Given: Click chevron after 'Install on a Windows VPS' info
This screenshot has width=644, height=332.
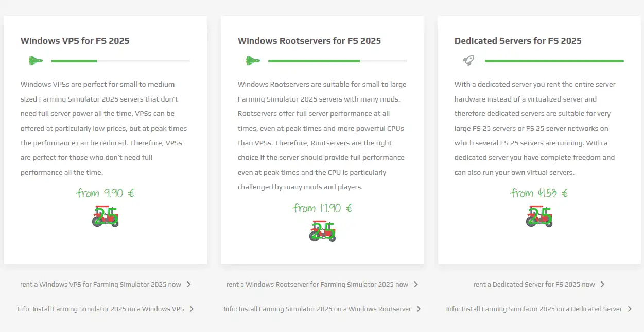Looking at the screenshot, I should (x=192, y=309).
